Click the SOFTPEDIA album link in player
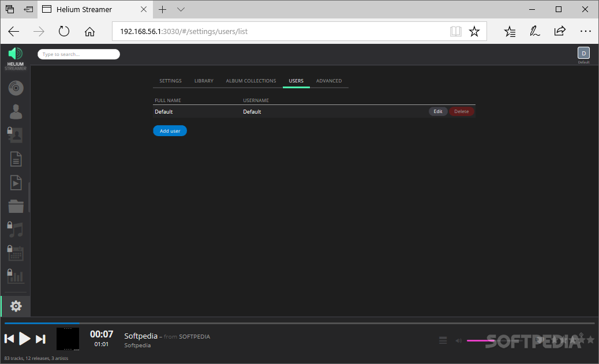The width and height of the screenshot is (599, 364). (x=194, y=336)
